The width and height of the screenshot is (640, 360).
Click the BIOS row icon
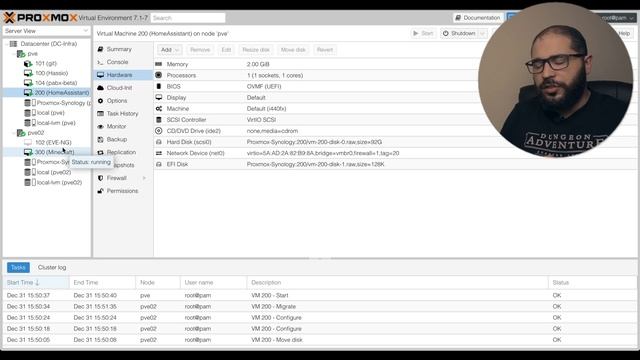(x=159, y=87)
